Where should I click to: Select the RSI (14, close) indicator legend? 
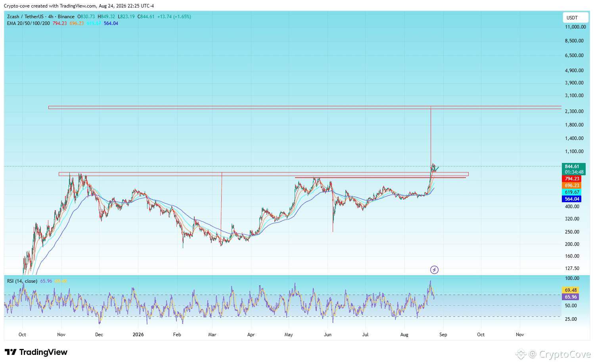click(x=22, y=281)
